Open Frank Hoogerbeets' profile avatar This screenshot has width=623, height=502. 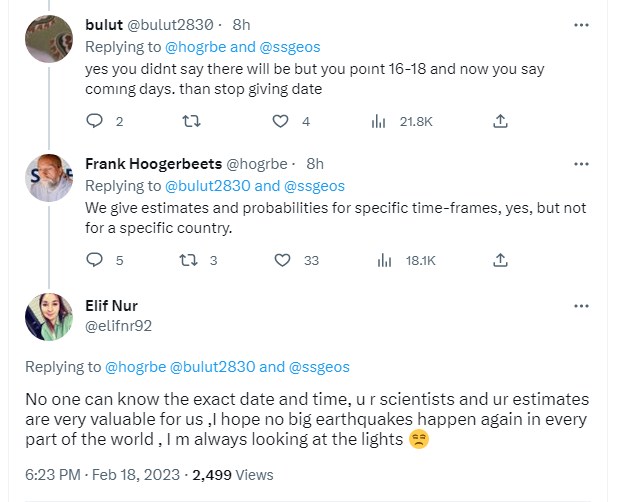pos(48,179)
